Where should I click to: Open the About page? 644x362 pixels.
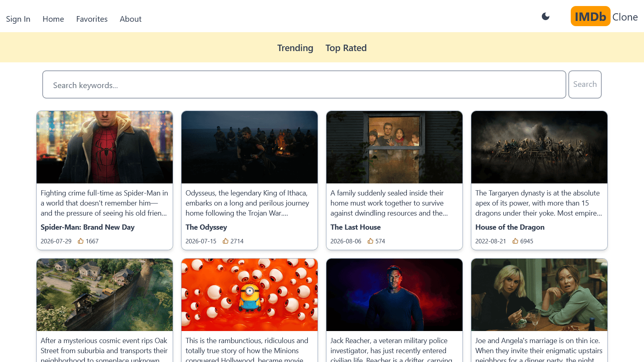tap(130, 19)
